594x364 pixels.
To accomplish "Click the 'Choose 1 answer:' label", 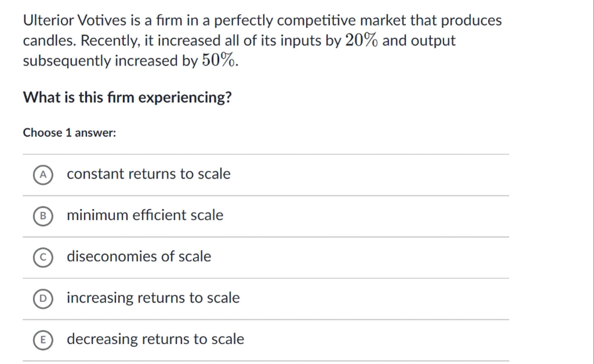I will pos(69,133).
